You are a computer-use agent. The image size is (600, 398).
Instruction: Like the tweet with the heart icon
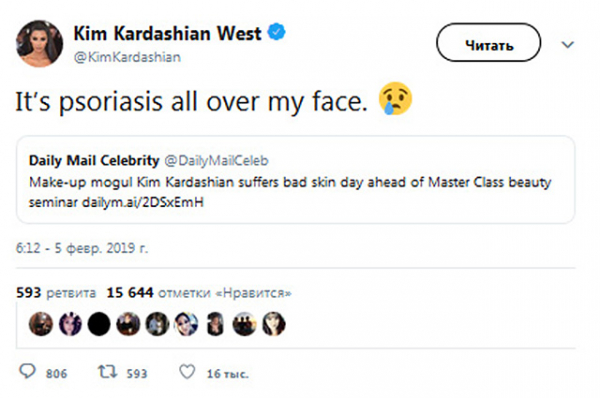pyautogui.click(x=187, y=372)
